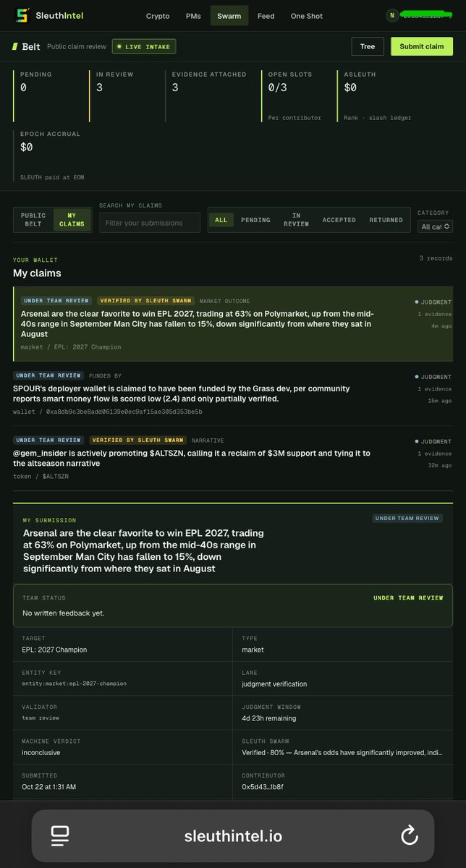Click Verified by Sleuth Swarm badge on Arsenal claim
This screenshot has width=466, height=868.
click(x=146, y=301)
